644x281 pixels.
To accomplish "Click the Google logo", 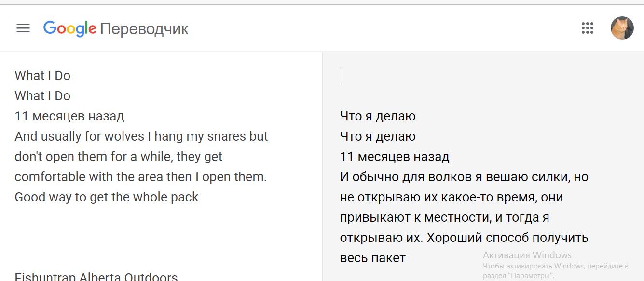I will tap(70, 28).
